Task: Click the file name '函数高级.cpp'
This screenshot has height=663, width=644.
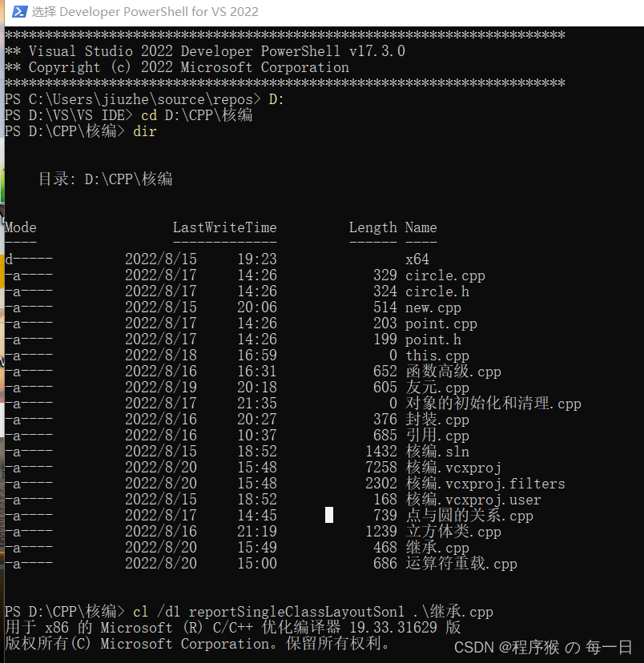Action: [x=453, y=372]
